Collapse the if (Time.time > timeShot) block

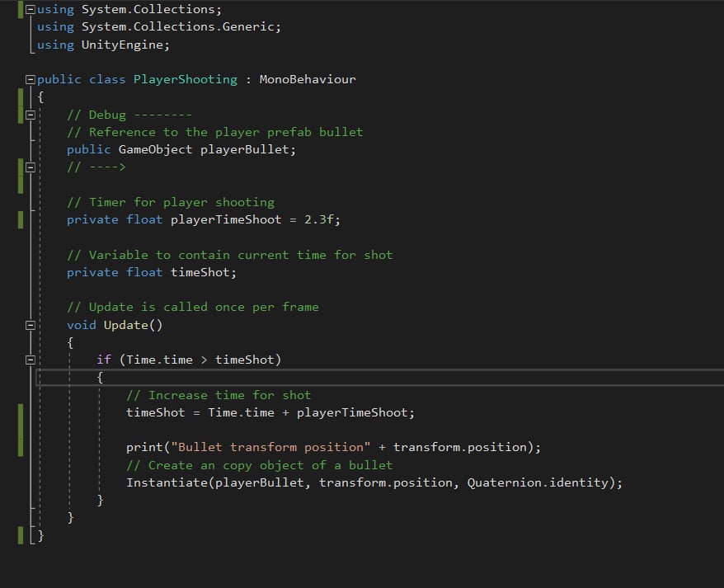pos(31,360)
